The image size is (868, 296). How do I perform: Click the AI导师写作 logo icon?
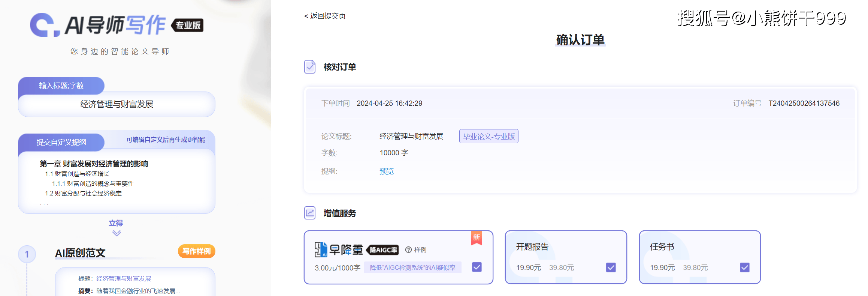click(45, 25)
